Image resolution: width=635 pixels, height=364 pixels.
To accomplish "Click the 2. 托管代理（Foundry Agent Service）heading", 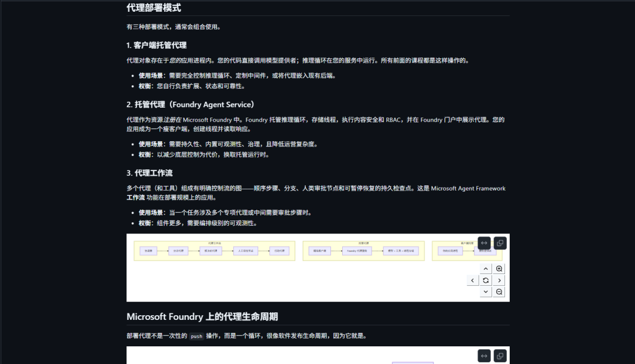I will 190,105.
